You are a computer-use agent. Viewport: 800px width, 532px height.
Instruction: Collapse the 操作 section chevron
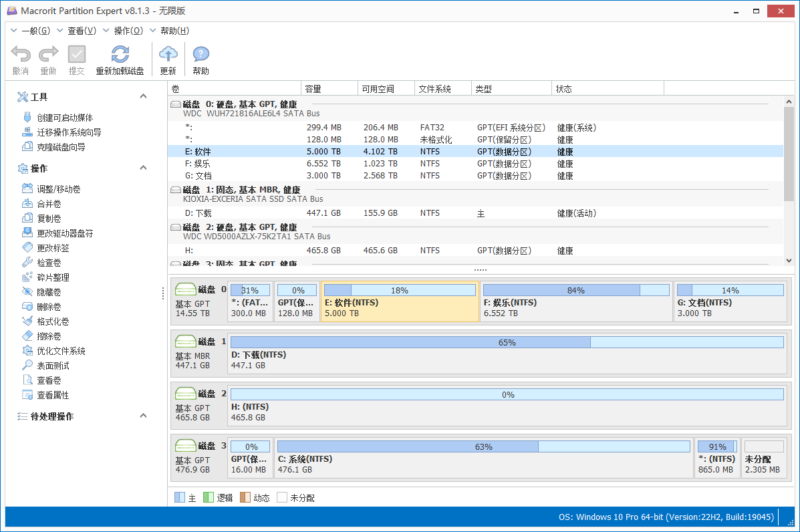coord(143,168)
